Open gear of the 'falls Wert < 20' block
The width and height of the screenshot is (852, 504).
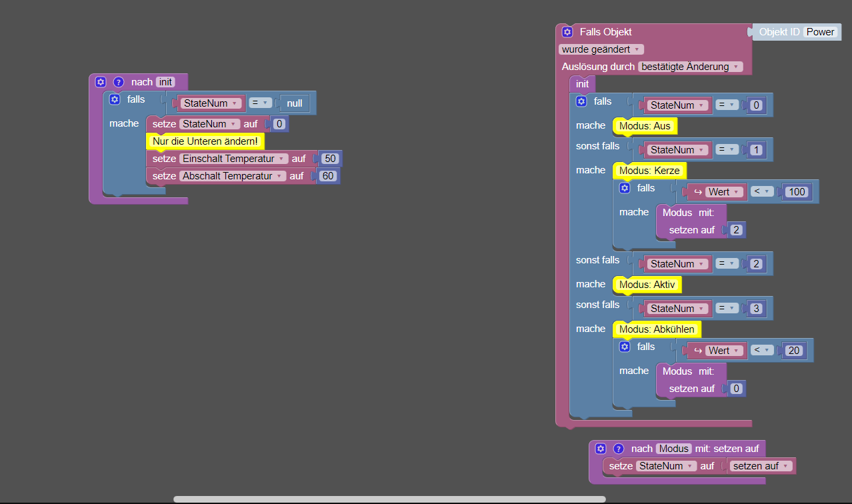624,347
